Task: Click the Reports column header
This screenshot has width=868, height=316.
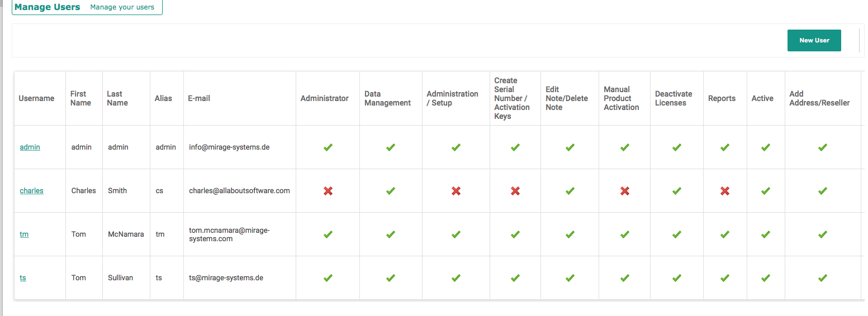Action: (722, 98)
